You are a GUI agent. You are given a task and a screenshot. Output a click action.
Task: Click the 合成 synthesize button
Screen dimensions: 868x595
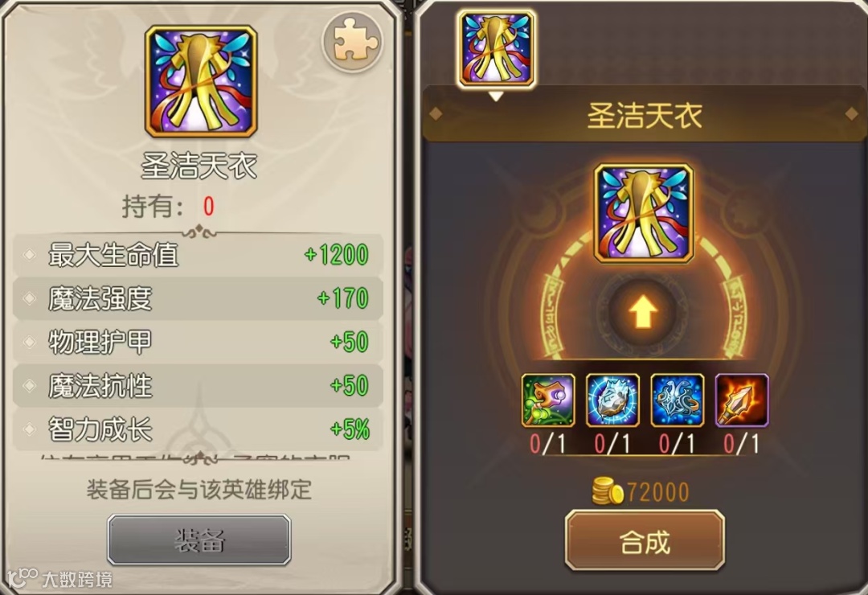tap(645, 540)
